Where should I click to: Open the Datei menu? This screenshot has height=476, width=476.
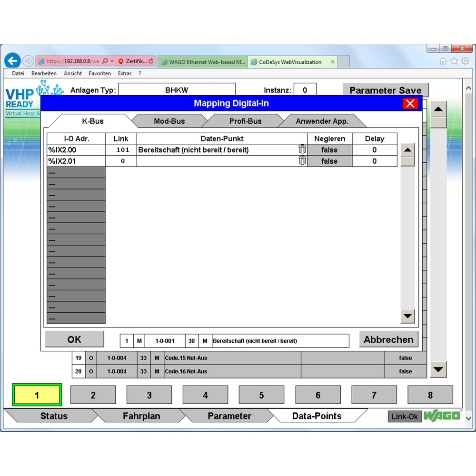click(x=18, y=73)
